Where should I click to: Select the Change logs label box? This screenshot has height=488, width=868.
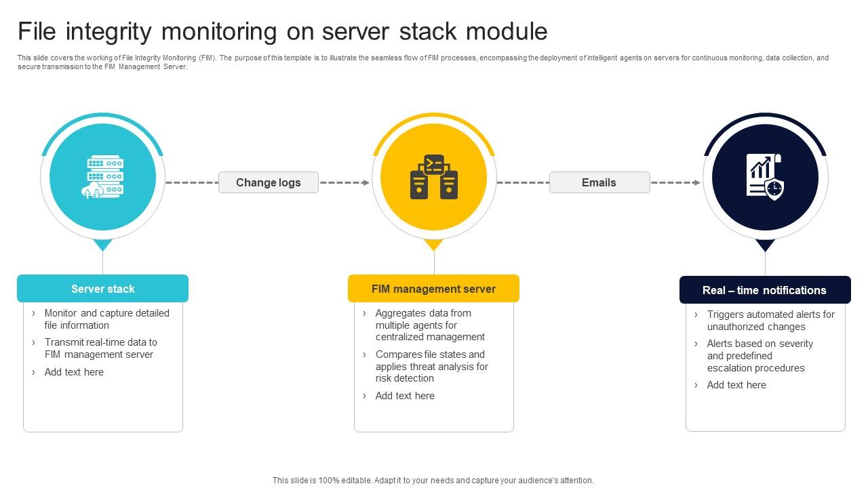pyautogui.click(x=269, y=182)
